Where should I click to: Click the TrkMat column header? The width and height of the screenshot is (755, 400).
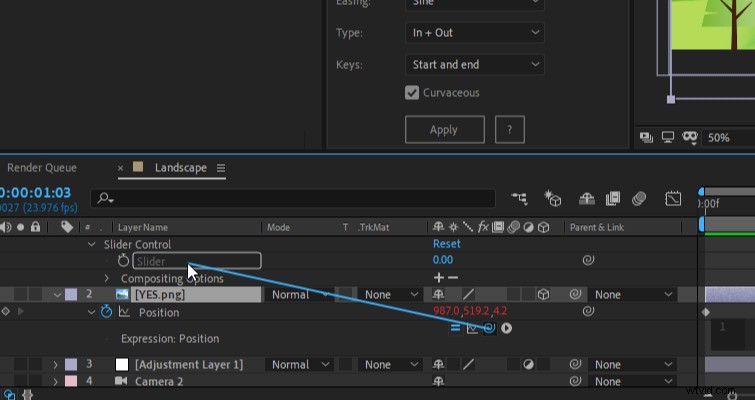tap(374, 227)
